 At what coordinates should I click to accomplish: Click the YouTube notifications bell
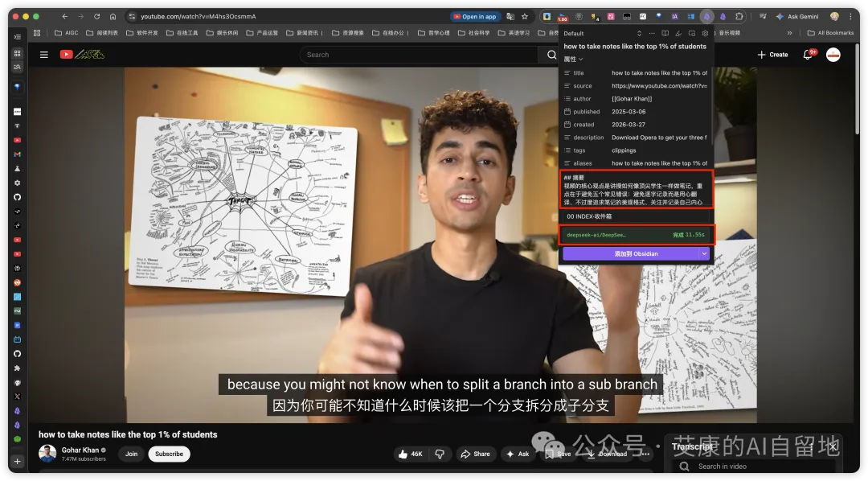coord(808,55)
